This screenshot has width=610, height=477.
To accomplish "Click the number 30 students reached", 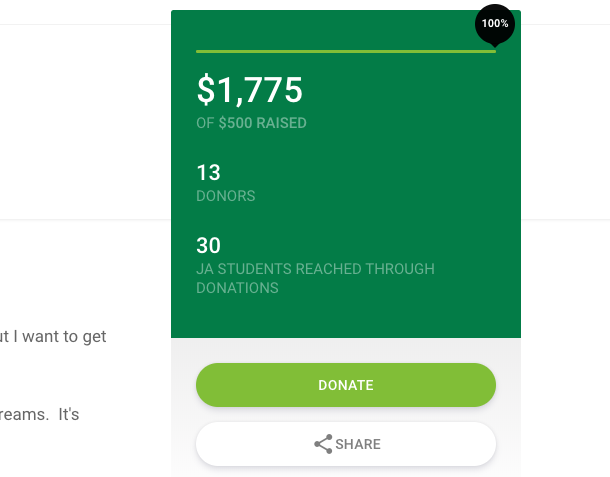I will [x=209, y=246].
